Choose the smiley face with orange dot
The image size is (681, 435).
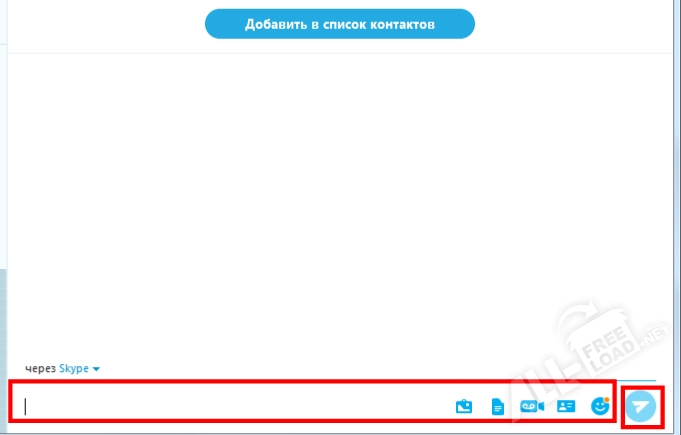[x=600, y=405]
